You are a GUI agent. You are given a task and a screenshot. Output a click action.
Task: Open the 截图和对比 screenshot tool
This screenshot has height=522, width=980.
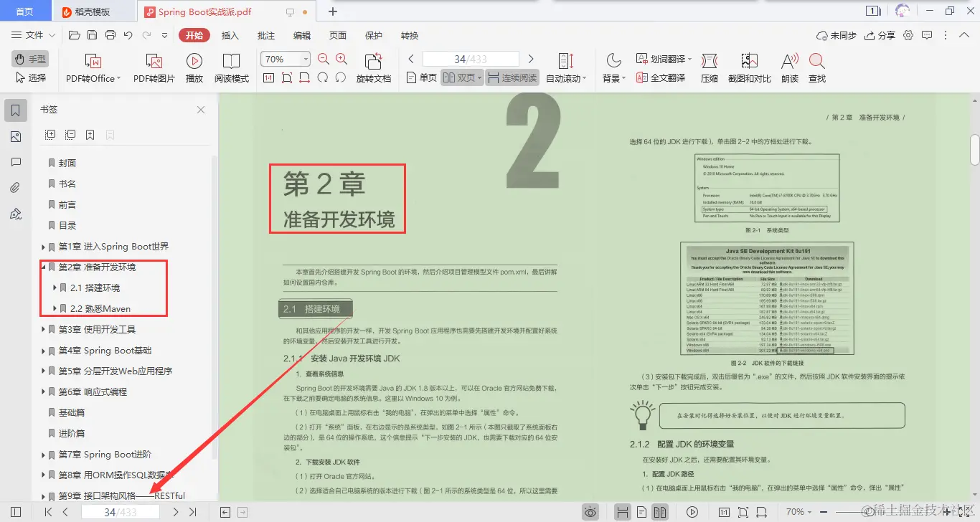coord(748,68)
